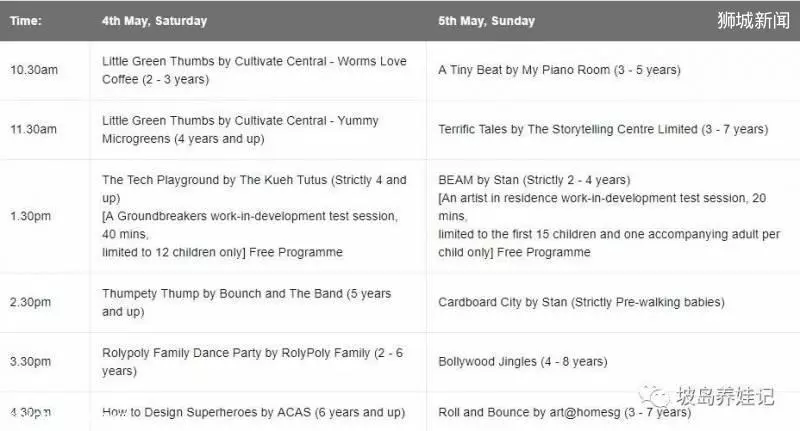Viewport: 800px width, 431px height.
Task: Select the 5th May, Sunday column header
Action: pyautogui.click(x=486, y=21)
